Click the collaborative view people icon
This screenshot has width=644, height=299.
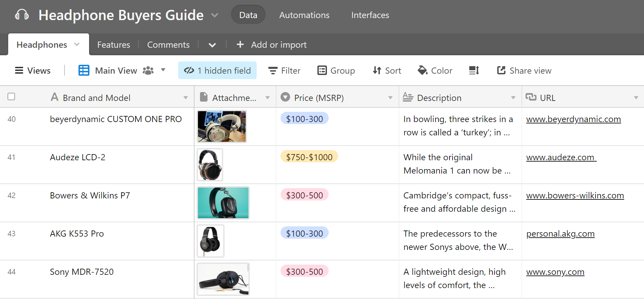[x=148, y=71]
